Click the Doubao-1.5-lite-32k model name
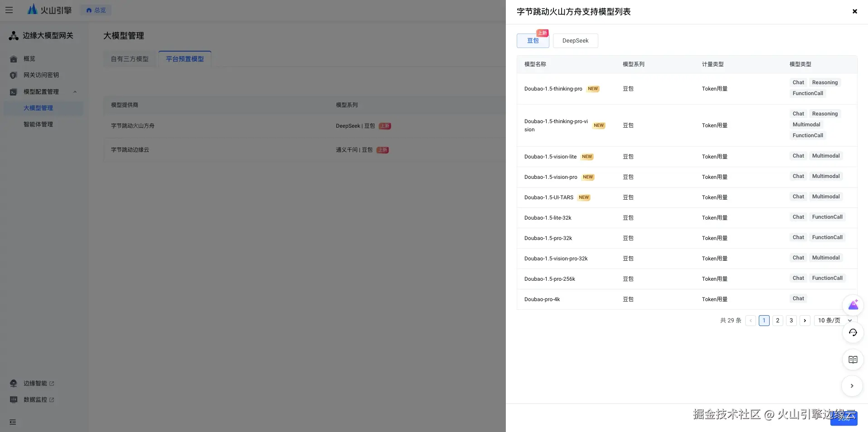This screenshot has height=432, width=868. (x=548, y=218)
